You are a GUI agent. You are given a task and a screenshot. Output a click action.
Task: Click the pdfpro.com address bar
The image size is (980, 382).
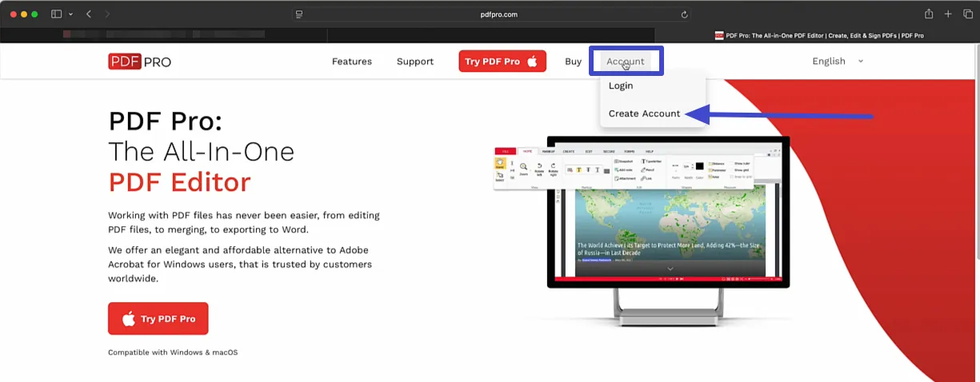tap(492, 14)
